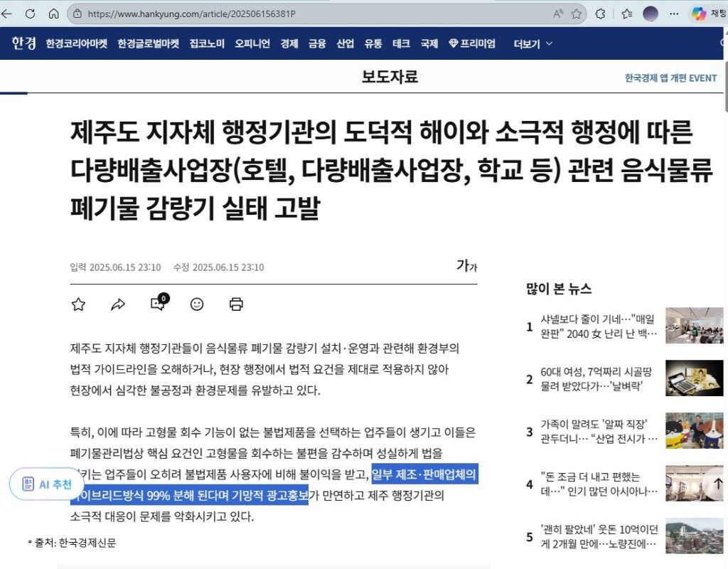Click the 한경 logo
The width and height of the screenshot is (728, 569).
pos(23,43)
